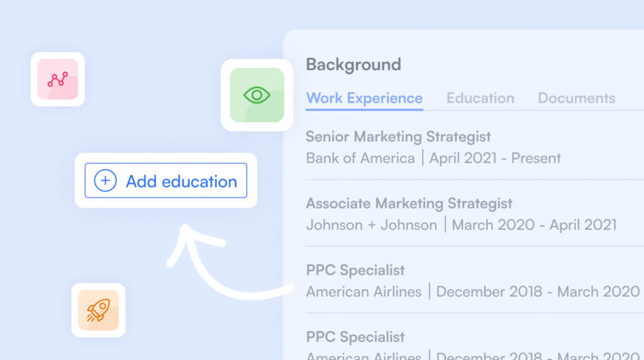This screenshot has width=644, height=360.
Task: Click the Johnson + Johnson company name
Action: click(x=371, y=225)
